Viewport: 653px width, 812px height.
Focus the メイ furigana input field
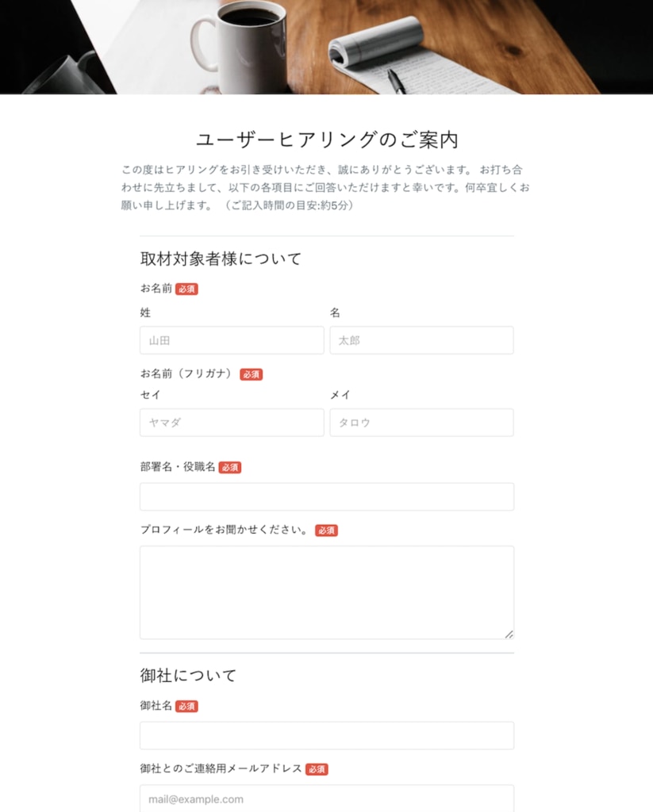[x=422, y=423]
